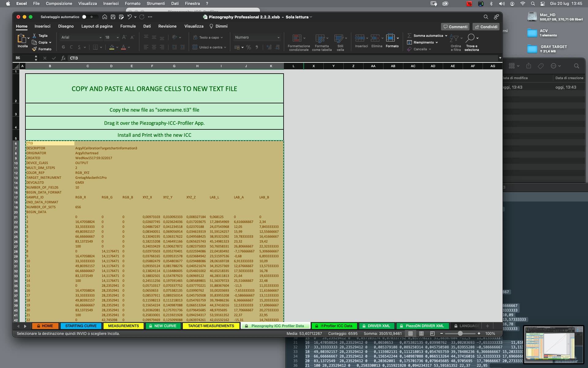The image size is (588, 368).
Task: Click the Condividi button
Action: click(x=486, y=27)
